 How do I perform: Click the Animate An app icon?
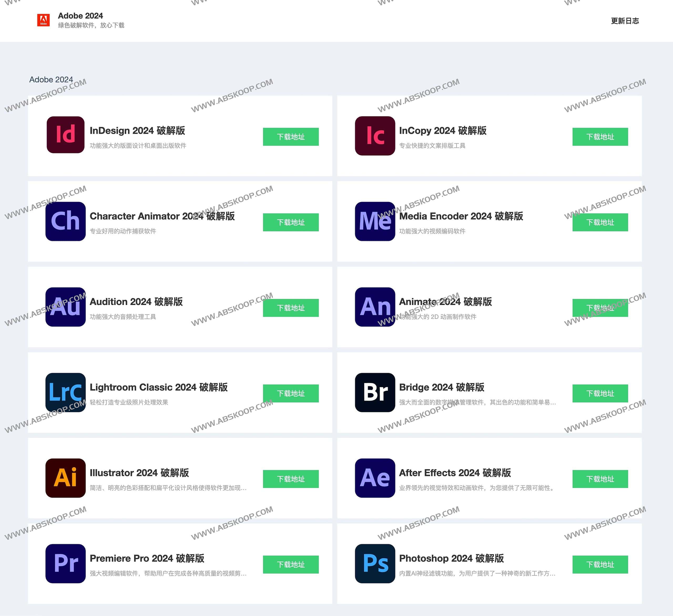(x=375, y=307)
